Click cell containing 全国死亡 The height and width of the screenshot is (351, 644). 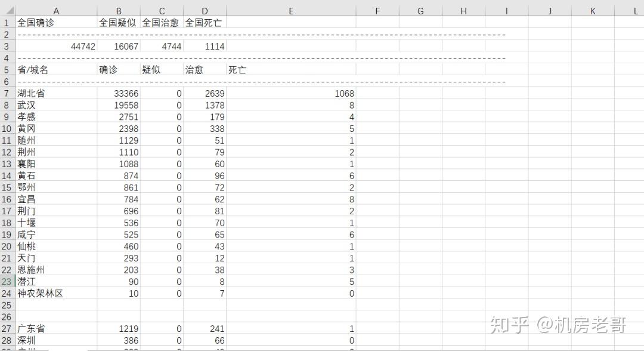pos(205,23)
